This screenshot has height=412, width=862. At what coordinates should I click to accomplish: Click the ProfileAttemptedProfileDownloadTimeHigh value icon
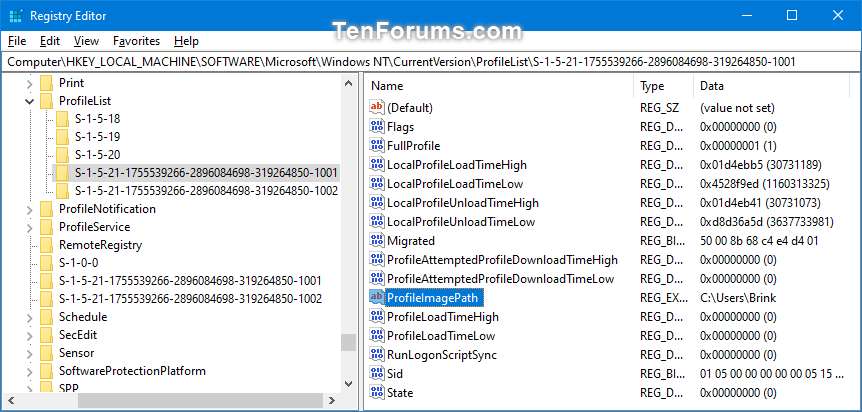point(377,260)
